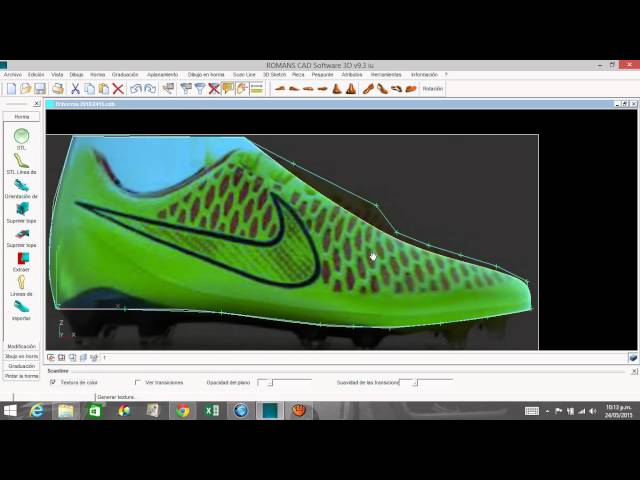Viewport: 640px width, 480px height.
Task: Click the first flat shoe view icon
Action: coord(280,88)
